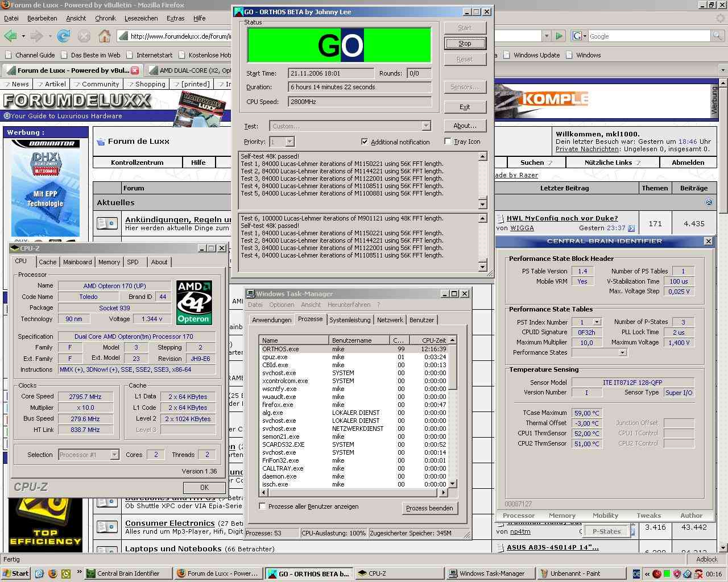
Task: Open the Channel Guide bookmark
Action: 30,55
